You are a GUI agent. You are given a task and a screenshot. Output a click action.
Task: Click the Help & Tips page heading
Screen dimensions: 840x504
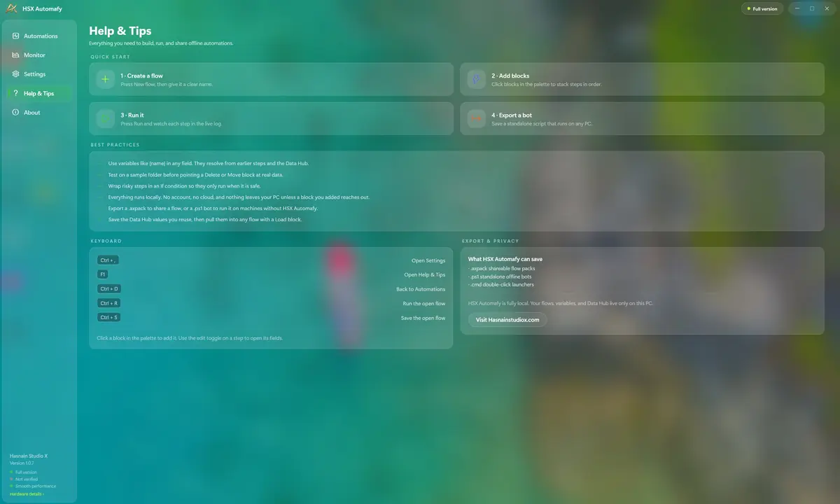pyautogui.click(x=120, y=31)
